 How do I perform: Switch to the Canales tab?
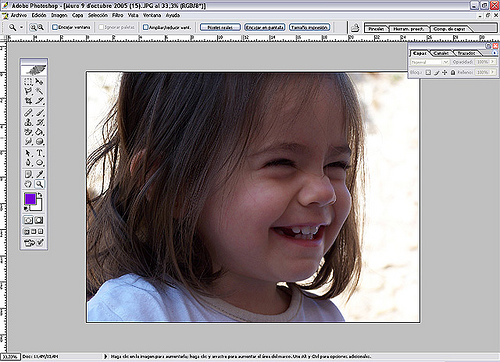(441, 53)
